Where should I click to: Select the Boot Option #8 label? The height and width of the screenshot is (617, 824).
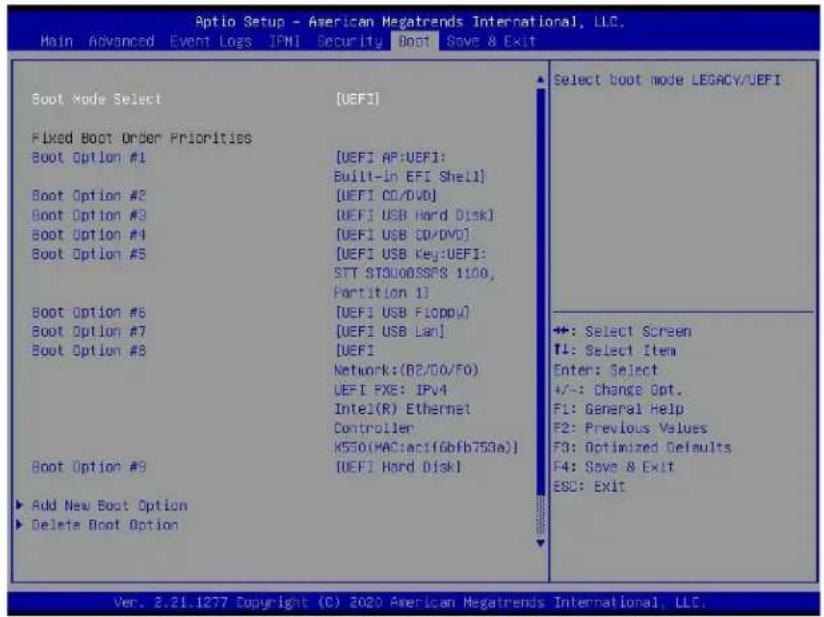tap(88, 351)
